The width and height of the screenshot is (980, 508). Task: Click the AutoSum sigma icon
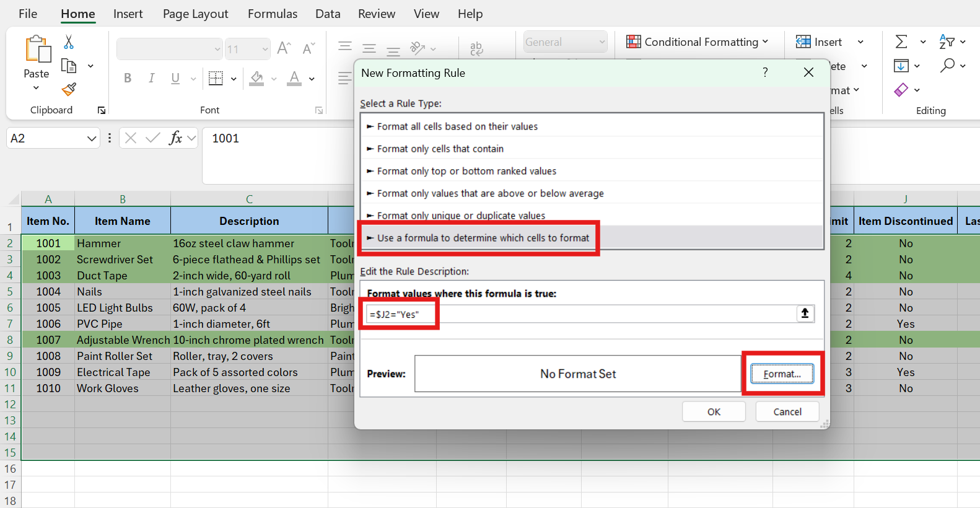[x=901, y=42]
